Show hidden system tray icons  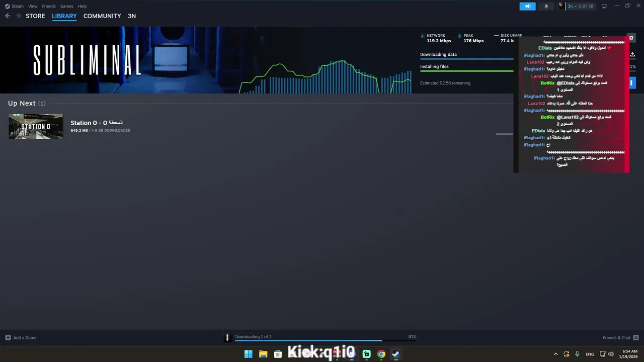coord(555,354)
